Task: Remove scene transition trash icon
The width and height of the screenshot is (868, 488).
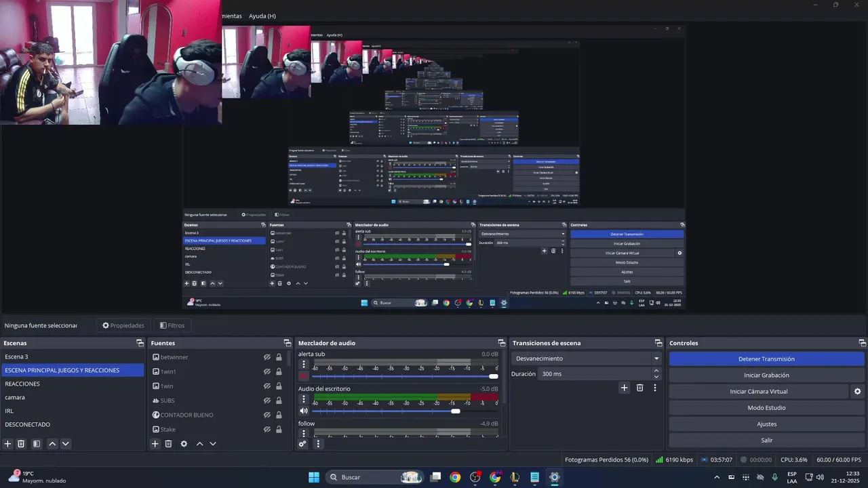Action: [x=639, y=388]
